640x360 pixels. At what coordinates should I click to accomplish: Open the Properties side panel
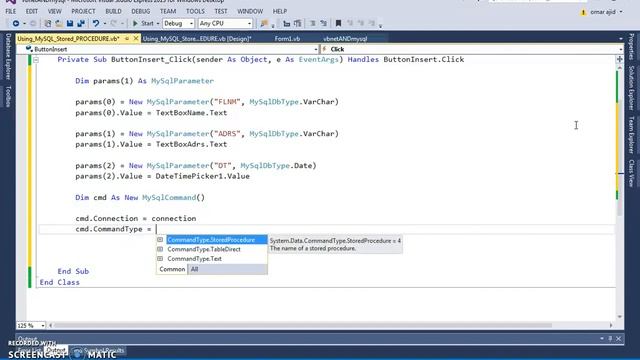(631, 47)
